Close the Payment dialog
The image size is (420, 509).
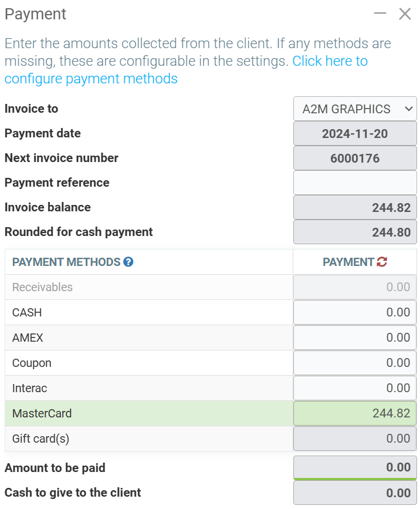[405, 14]
